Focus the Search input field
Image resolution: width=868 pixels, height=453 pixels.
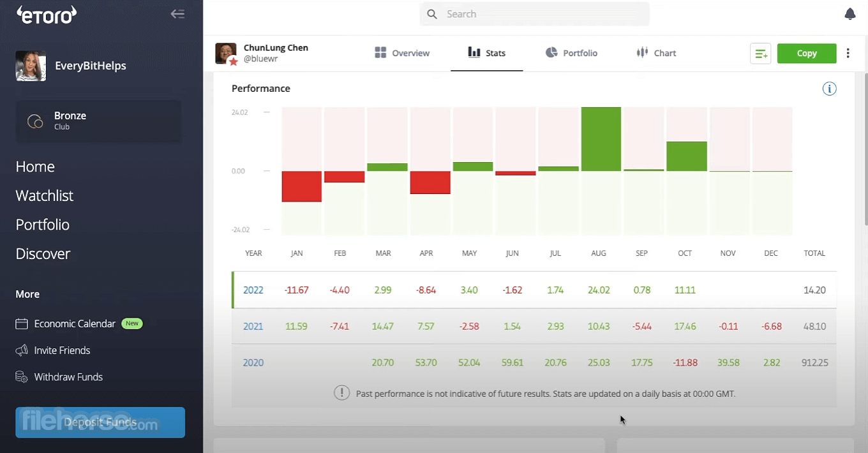pos(534,14)
